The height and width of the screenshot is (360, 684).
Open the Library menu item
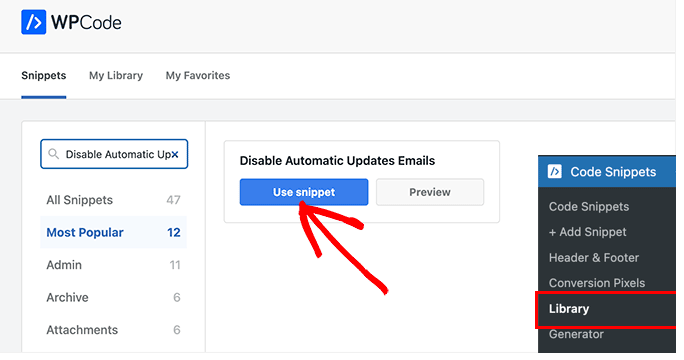569,309
